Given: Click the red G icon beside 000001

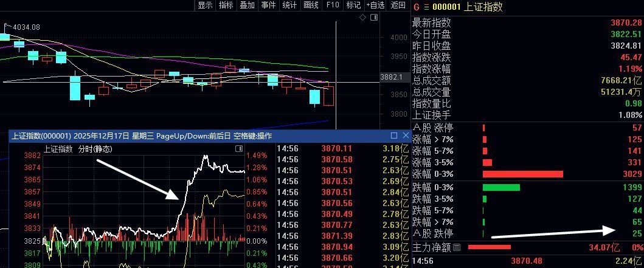Looking at the screenshot, I should [x=416, y=7].
